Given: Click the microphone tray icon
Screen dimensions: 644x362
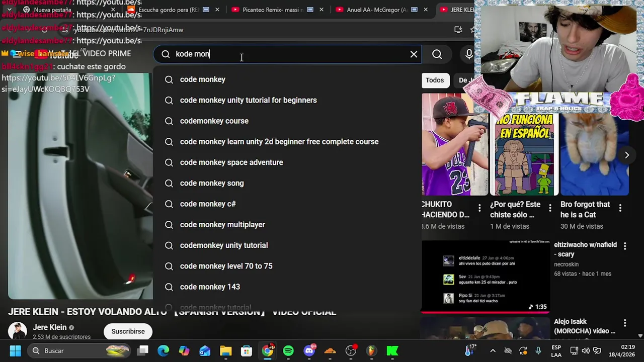Looking at the screenshot, I should (x=538, y=351).
